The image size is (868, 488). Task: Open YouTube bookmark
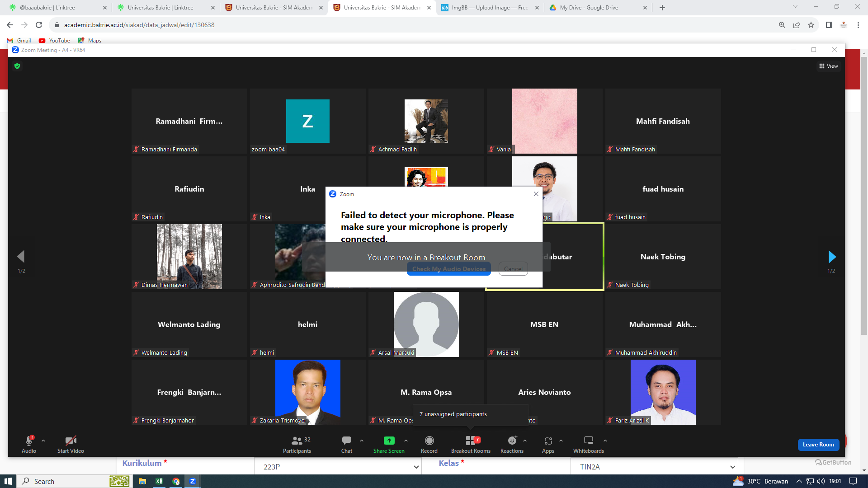[x=54, y=40]
